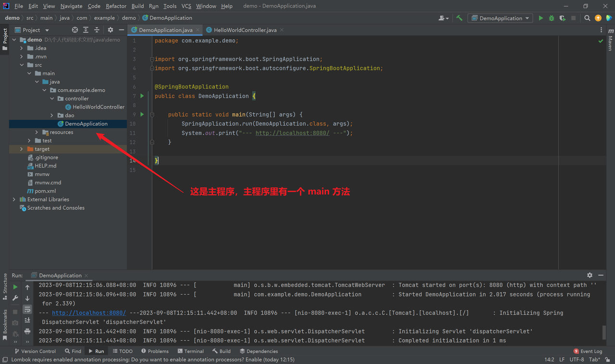Screen dimensions: 615x364
Task: Close the DemoApplication Run tab
Action: coord(86,276)
